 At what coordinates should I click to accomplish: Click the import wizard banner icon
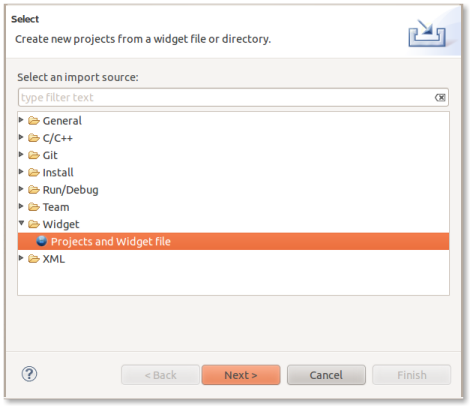(x=427, y=33)
